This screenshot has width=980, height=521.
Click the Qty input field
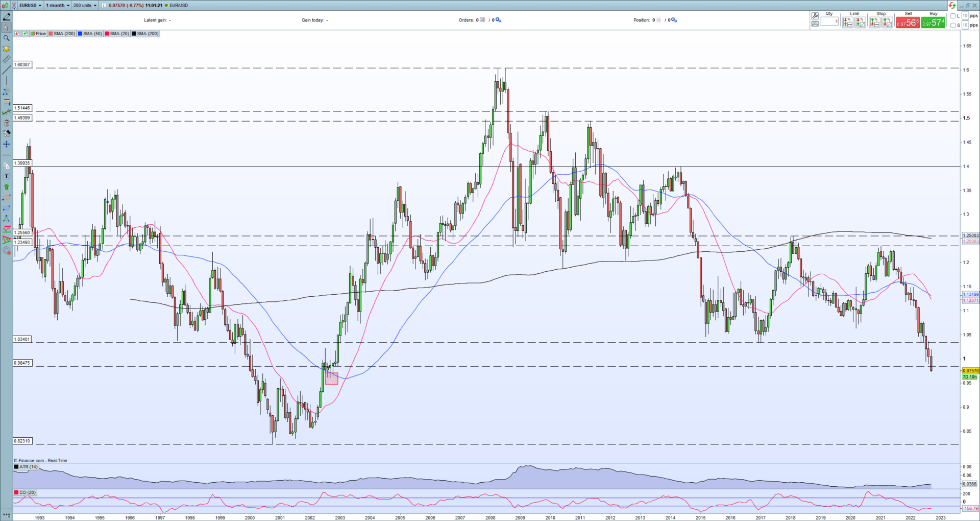coord(829,21)
